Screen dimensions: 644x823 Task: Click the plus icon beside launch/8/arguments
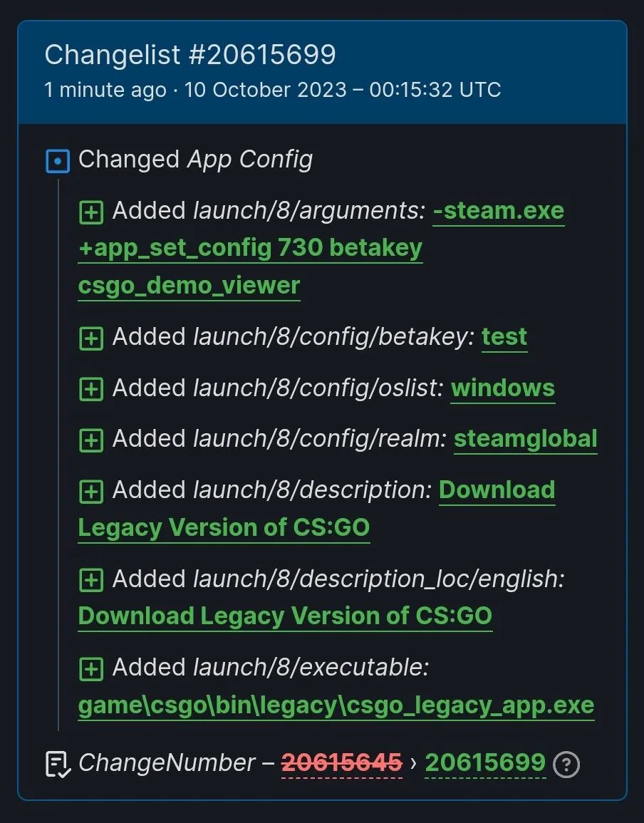click(90, 212)
